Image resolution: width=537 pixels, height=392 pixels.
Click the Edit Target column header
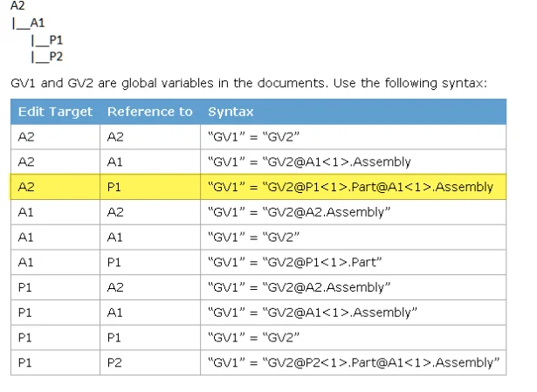55,112
